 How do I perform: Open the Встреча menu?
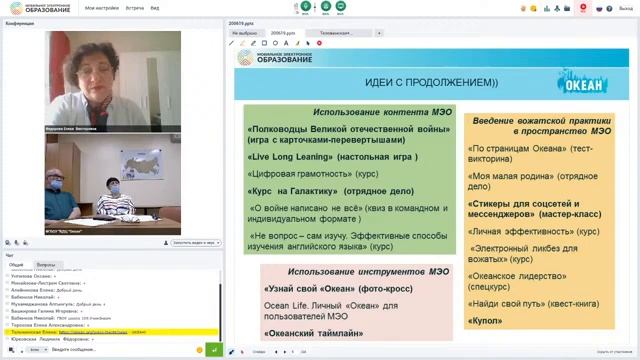(x=135, y=8)
